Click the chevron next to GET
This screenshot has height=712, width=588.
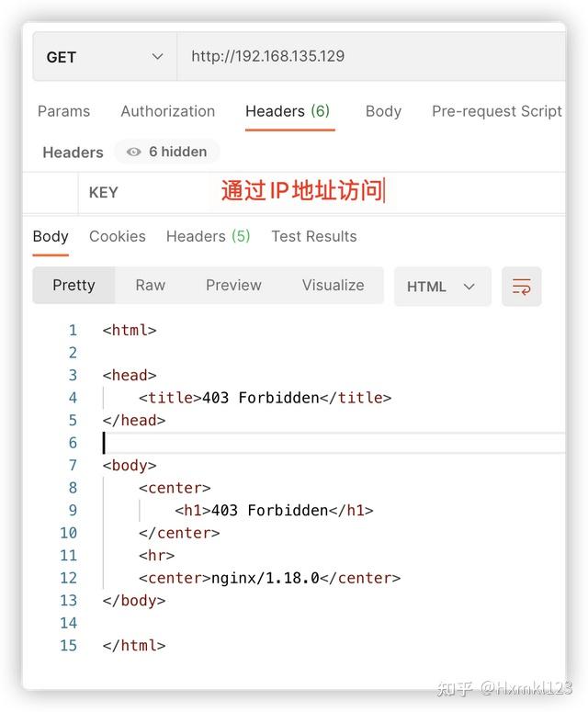coord(157,57)
